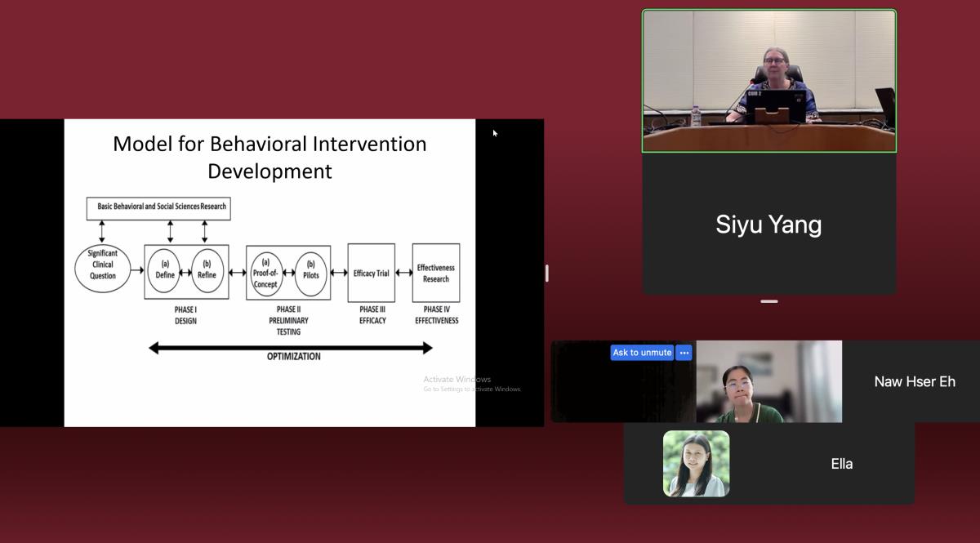Image resolution: width=980 pixels, height=543 pixels.
Task: Click the Proof-of-Concept circle
Action: 265,274
